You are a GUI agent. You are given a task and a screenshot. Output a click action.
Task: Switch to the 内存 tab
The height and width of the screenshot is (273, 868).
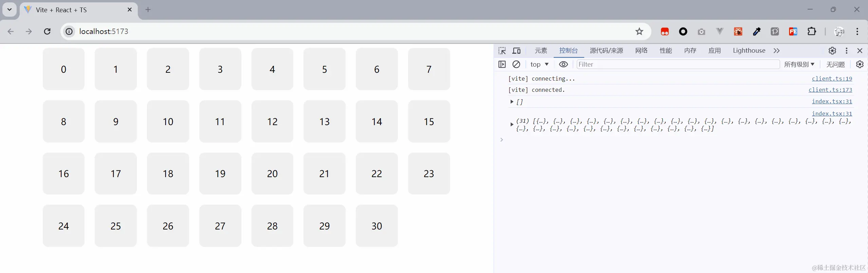click(690, 51)
